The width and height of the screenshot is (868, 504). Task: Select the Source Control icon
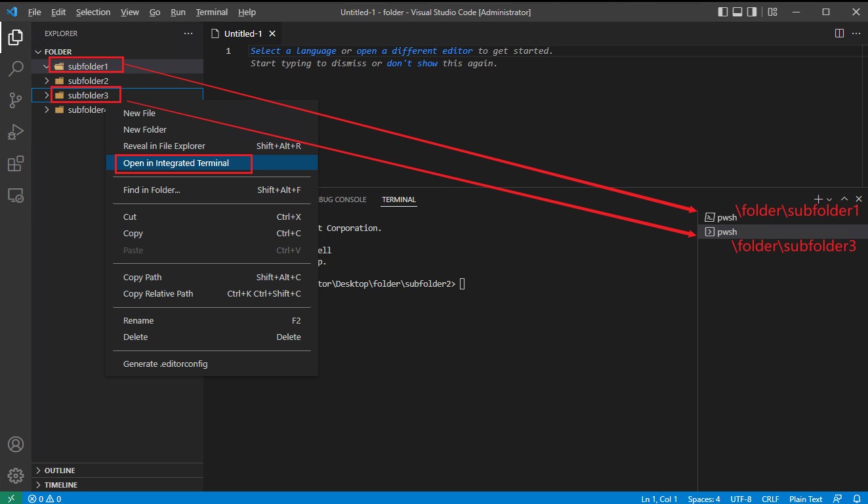(16, 100)
